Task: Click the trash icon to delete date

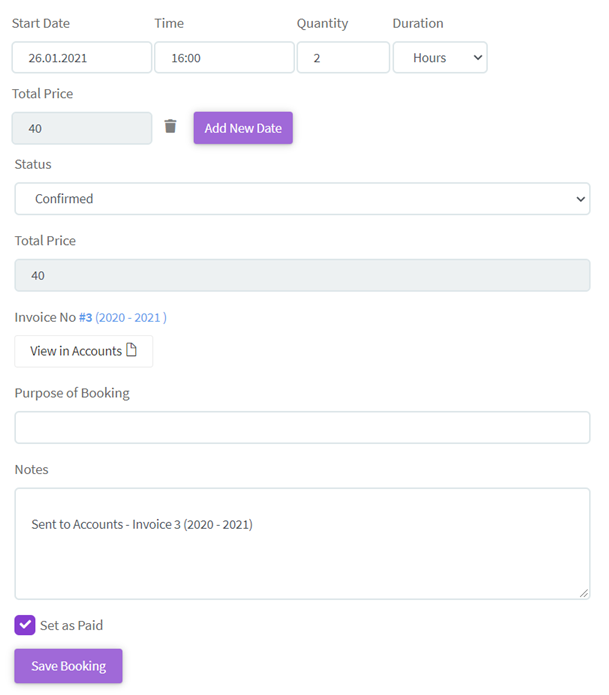Action: [x=170, y=127]
